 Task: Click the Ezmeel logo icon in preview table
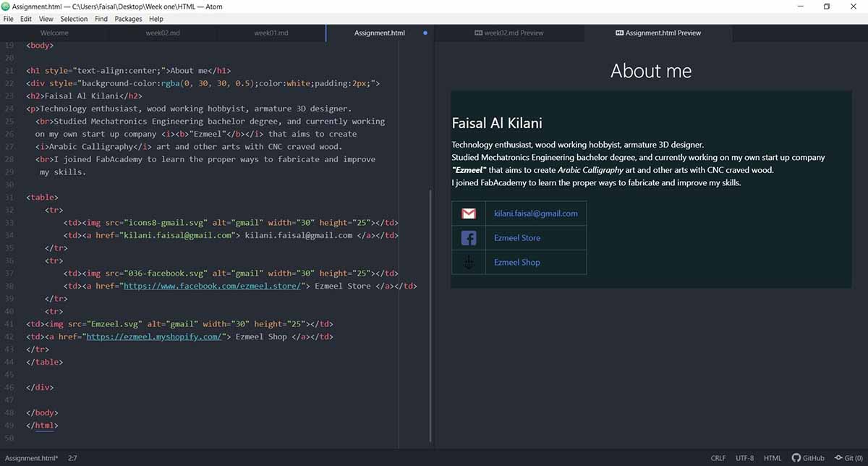(468, 262)
